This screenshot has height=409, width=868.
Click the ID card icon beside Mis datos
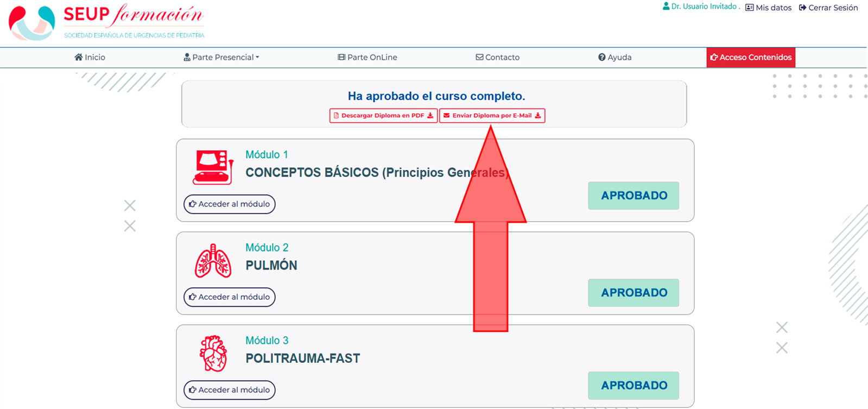tap(750, 8)
